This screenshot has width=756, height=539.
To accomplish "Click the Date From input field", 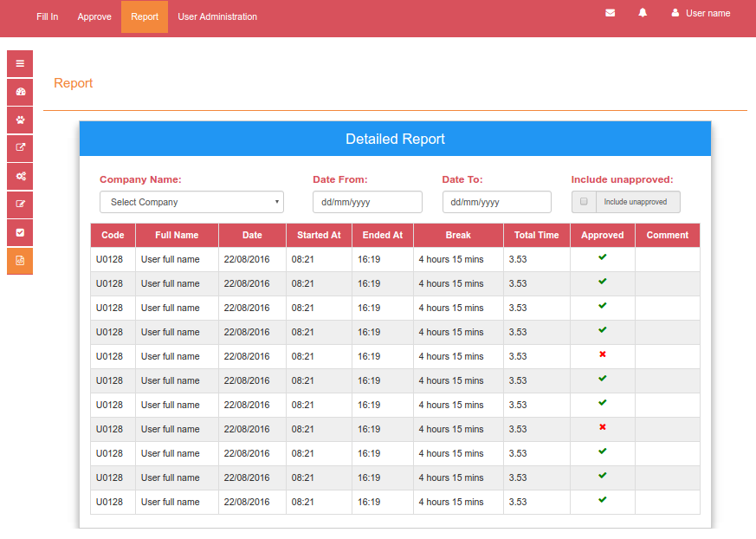I will 367,202.
